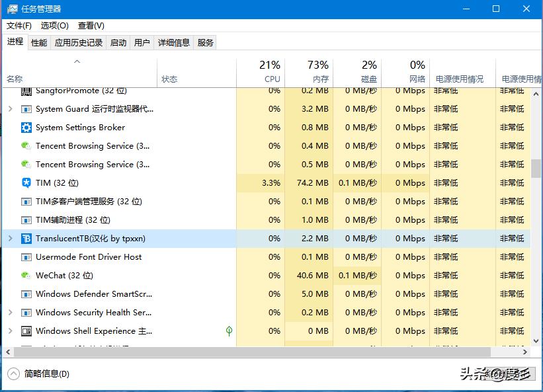
Task: Click the TIM多客户端管理服务 process icon
Action: 26,202
